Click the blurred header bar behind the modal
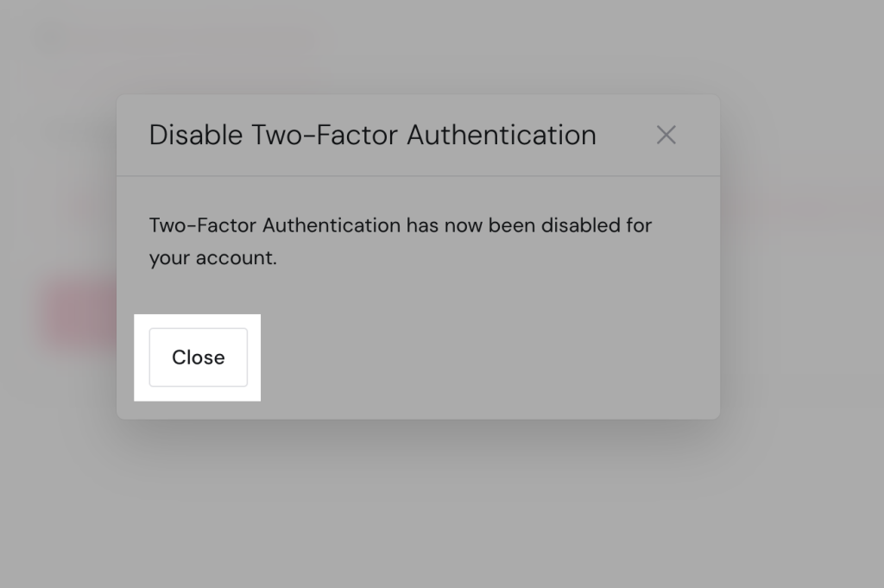884x588 pixels. 173,38
